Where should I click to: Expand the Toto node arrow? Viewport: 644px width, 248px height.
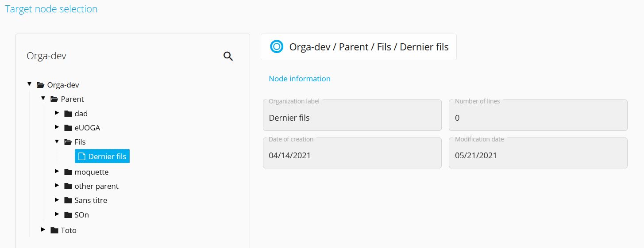coord(43,229)
